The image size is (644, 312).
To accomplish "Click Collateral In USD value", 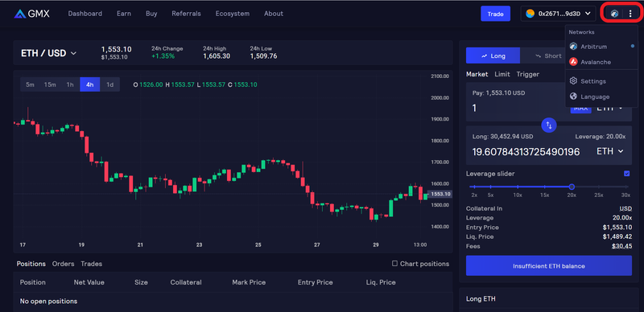I will (625, 208).
